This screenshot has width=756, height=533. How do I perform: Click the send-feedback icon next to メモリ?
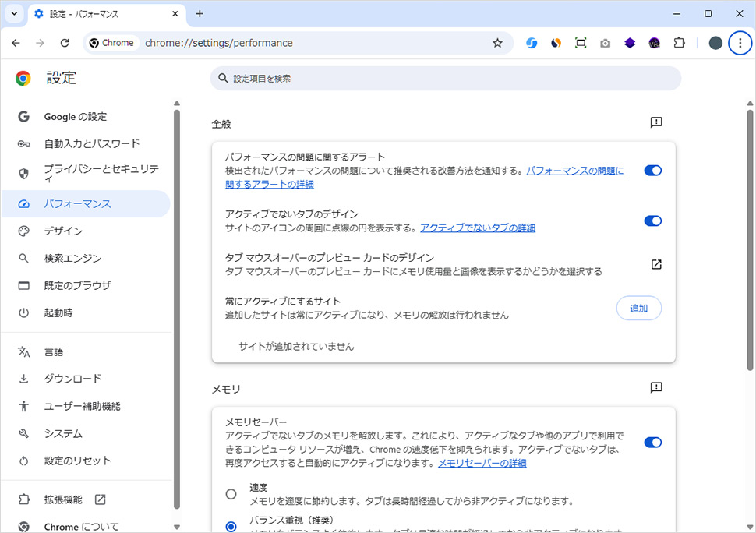[x=655, y=387]
